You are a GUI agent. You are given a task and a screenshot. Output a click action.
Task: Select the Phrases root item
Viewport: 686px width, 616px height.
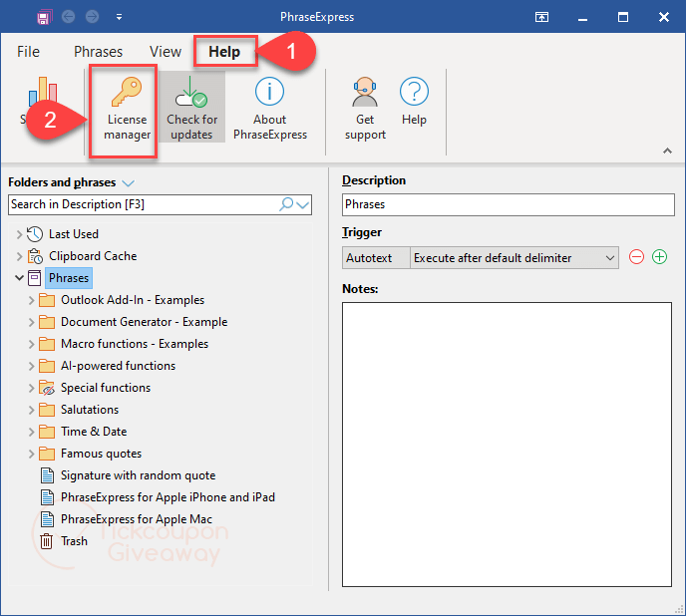pyautogui.click(x=69, y=278)
